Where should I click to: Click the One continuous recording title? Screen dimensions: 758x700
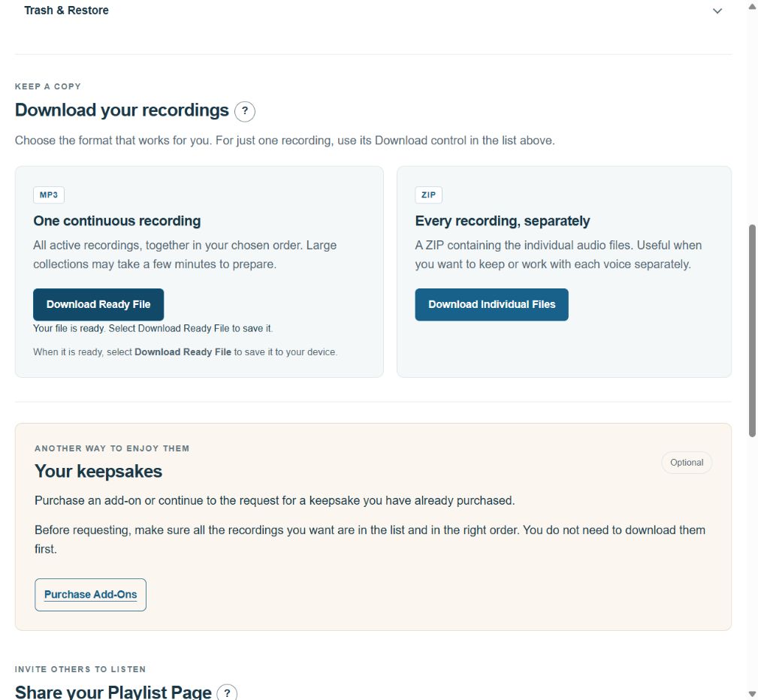point(117,221)
